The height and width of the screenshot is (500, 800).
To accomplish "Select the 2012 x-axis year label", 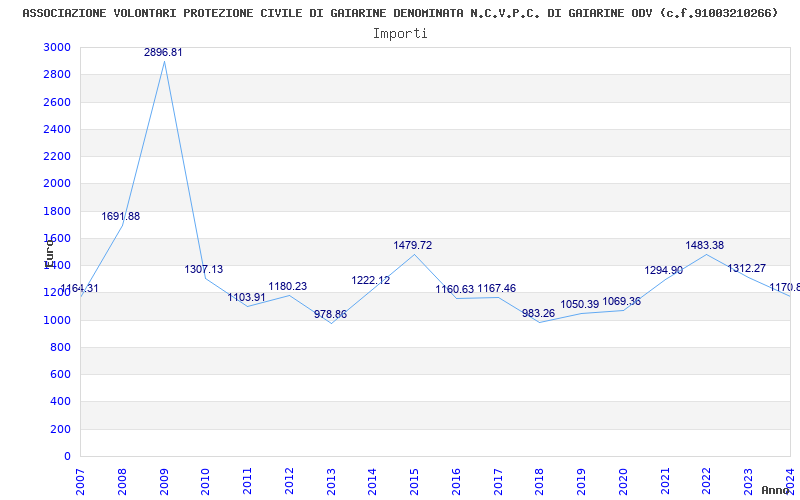I will 289,482.
